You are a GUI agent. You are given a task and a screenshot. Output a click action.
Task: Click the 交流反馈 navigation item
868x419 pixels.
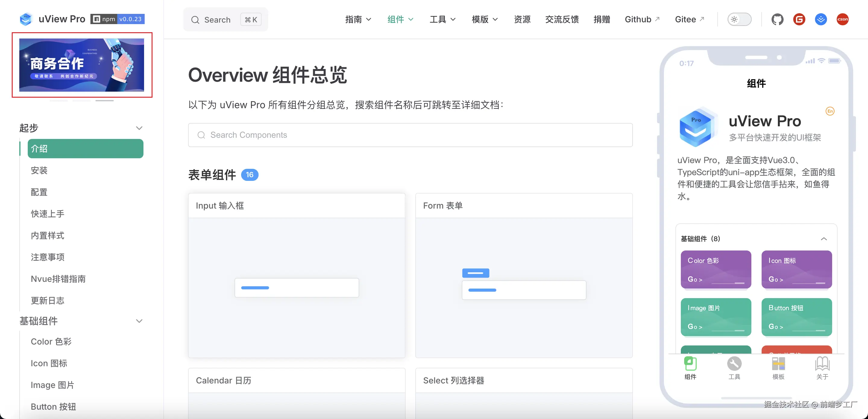562,20
